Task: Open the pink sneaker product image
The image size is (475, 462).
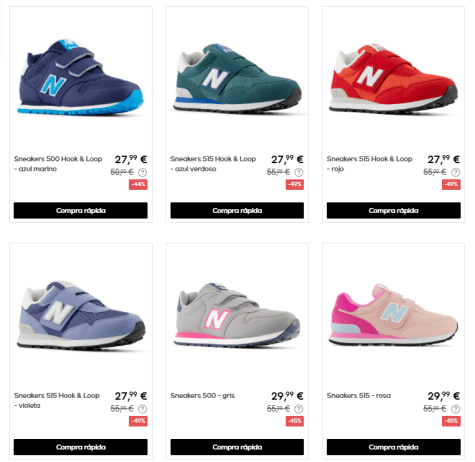Action: (394, 315)
